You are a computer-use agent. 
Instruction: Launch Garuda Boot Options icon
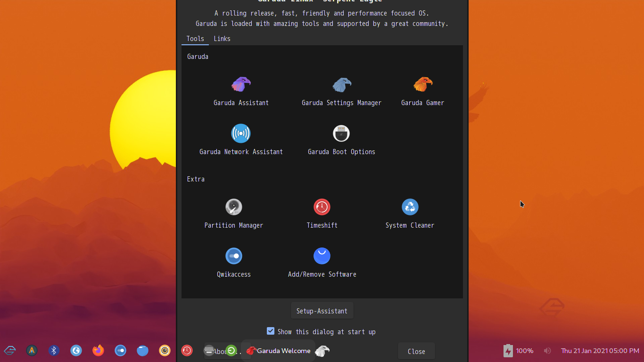pyautogui.click(x=341, y=133)
